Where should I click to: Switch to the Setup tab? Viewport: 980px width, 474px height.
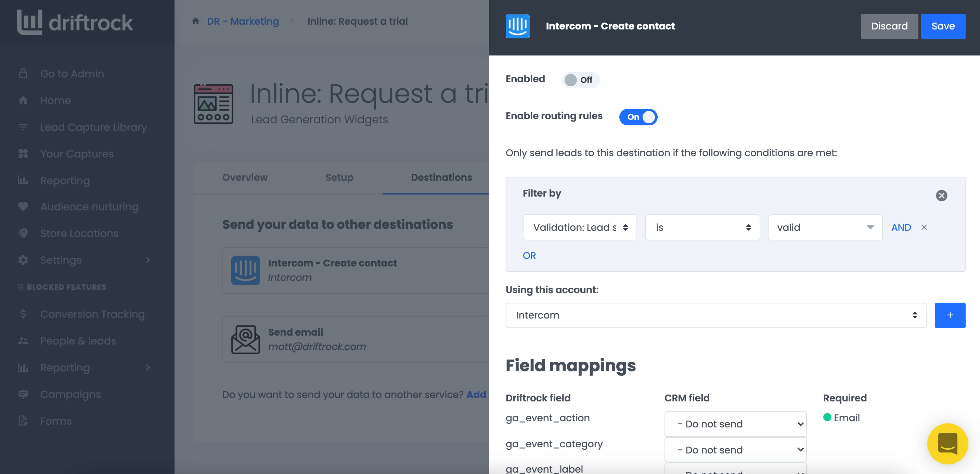click(x=339, y=177)
